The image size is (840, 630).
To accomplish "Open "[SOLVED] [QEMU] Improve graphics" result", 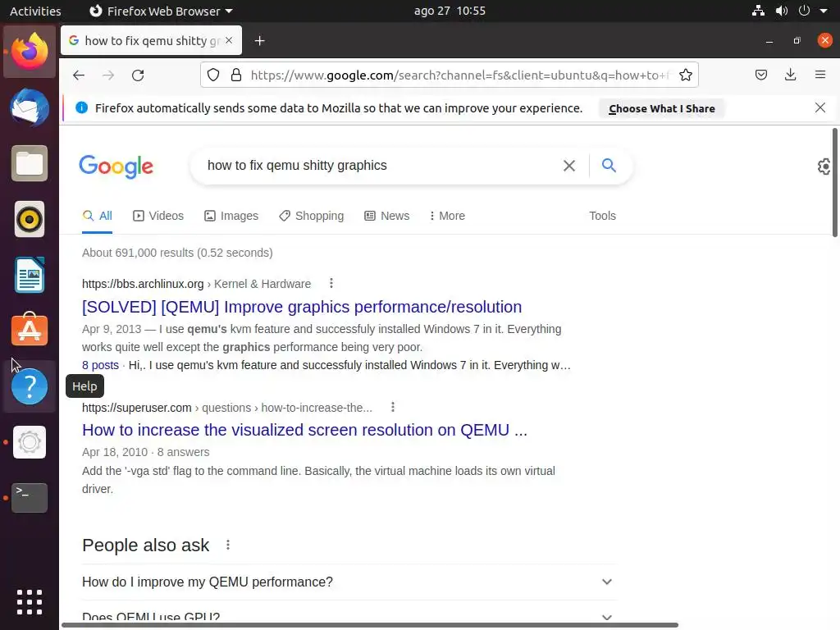I will 302,307.
